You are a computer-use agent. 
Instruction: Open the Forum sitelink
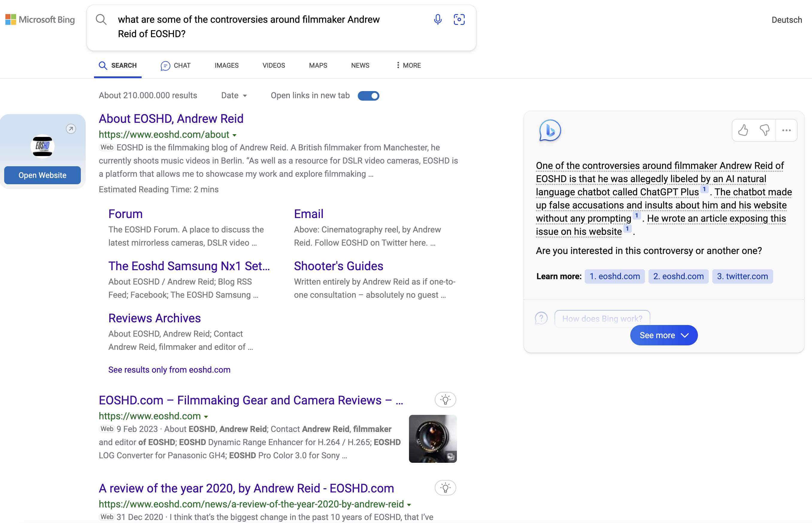[x=125, y=214]
